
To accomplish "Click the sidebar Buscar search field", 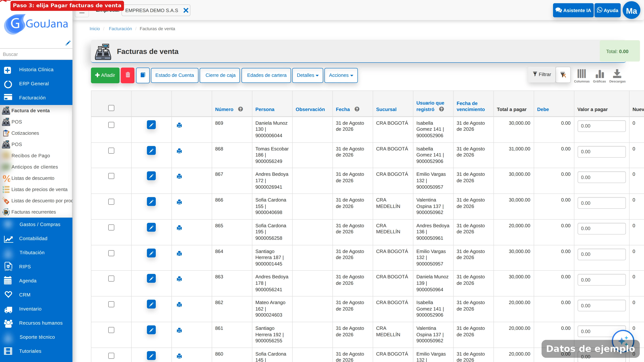I will pos(36,54).
